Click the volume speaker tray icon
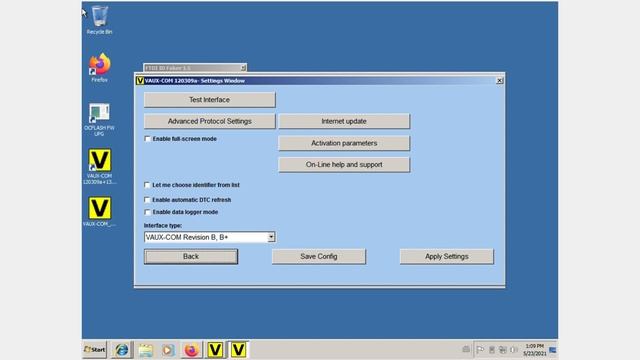The width and height of the screenshot is (640, 360). (x=514, y=350)
